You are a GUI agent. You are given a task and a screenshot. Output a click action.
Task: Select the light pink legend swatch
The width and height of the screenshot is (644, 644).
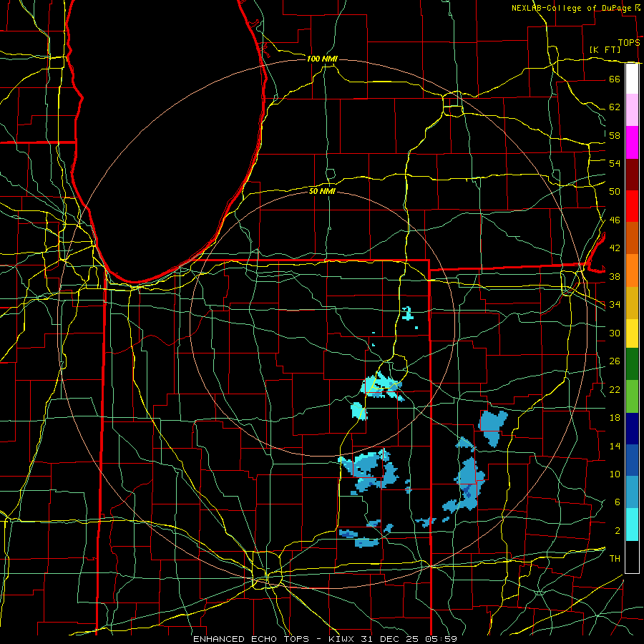click(x=632, y=110)
